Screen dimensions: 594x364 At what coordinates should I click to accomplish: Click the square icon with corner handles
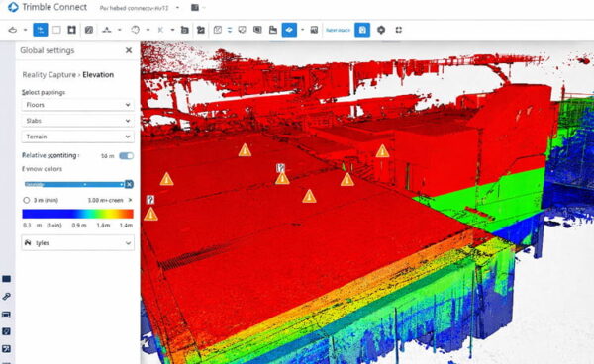71,30
